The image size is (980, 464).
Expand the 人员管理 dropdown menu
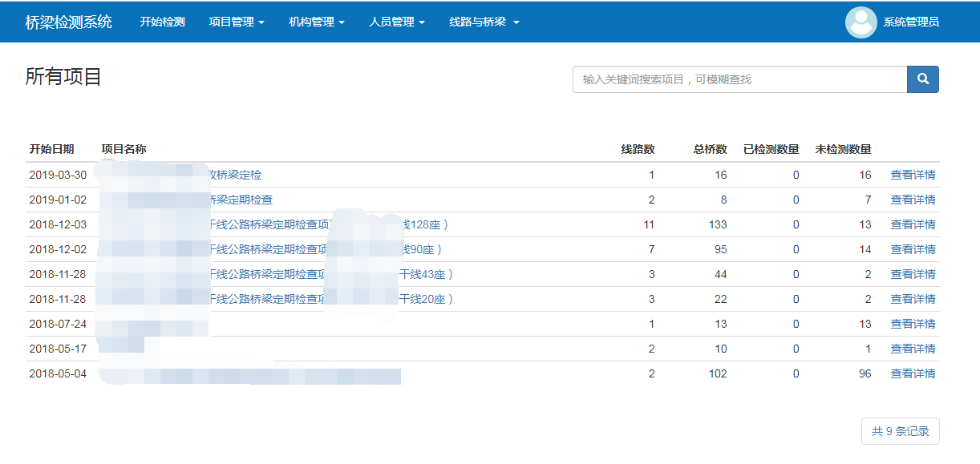coord(396,22)
